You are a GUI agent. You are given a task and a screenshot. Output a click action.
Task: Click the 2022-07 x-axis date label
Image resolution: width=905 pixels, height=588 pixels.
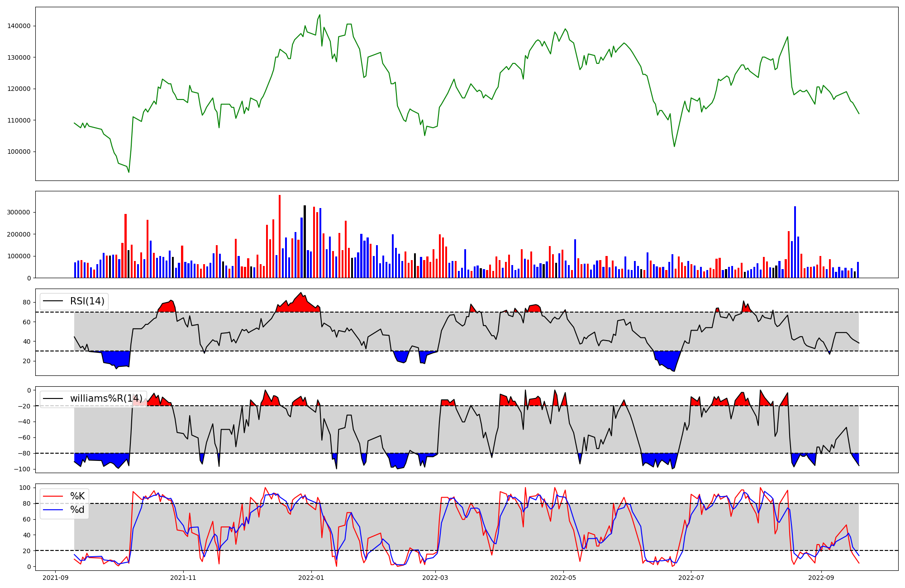691,578
